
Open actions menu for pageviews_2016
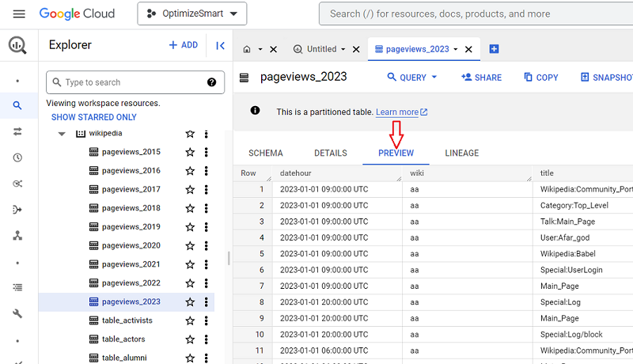tap(207, 171)
